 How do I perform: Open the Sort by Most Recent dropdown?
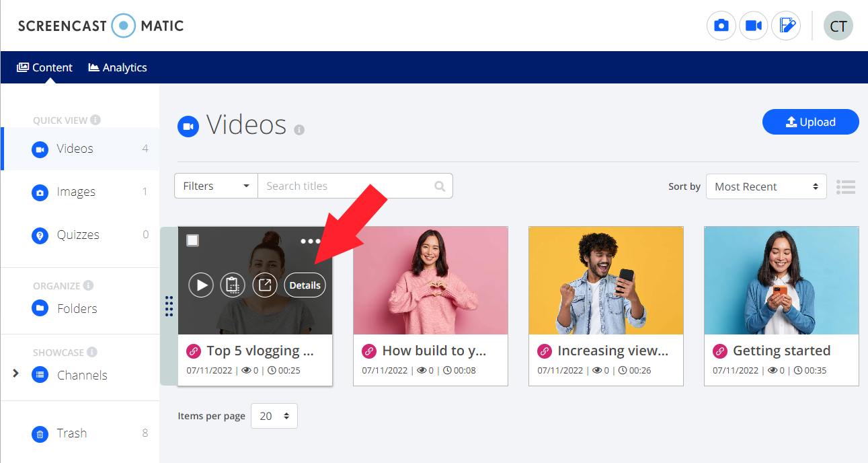click(x=766, y=186)
